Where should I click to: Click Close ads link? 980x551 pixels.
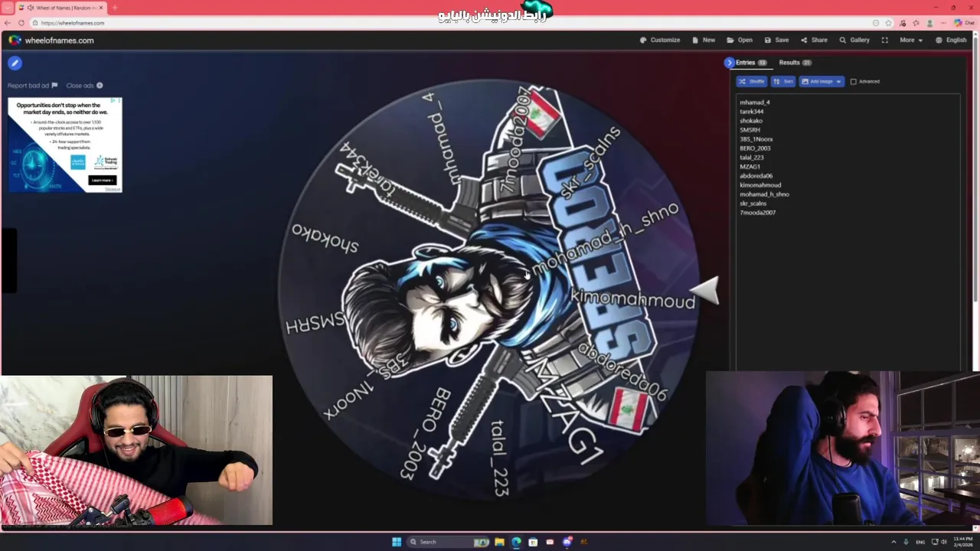(x=84, y=86)
